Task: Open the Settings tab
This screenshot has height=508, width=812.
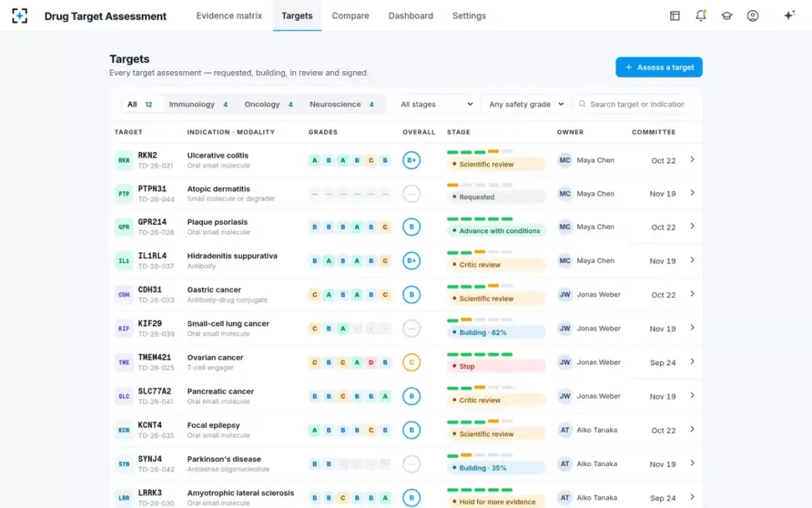Action: click(469, 16)
